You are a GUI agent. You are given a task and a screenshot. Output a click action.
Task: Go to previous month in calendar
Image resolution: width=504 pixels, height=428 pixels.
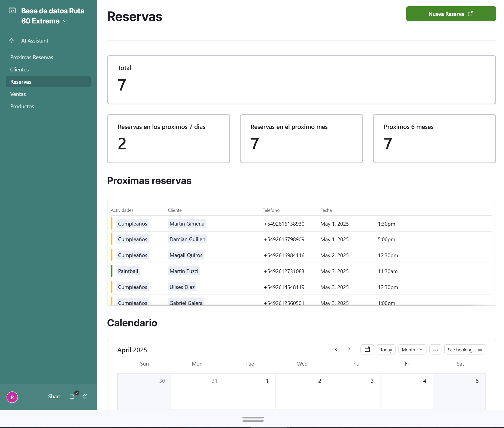pyautogui.click(x=336, y=349)
